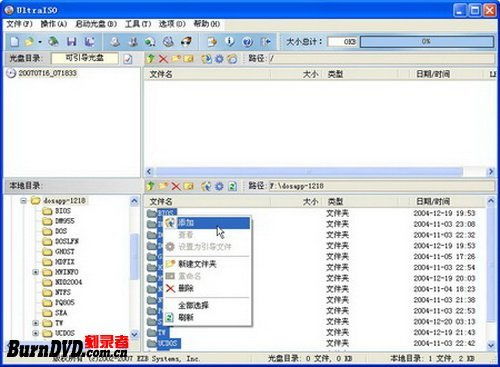Image resolution: width=500 pixels, height=367 pixels.
Task: Click the disc properties icon beside 可引导光盘
Action: (x=128, y=59)
